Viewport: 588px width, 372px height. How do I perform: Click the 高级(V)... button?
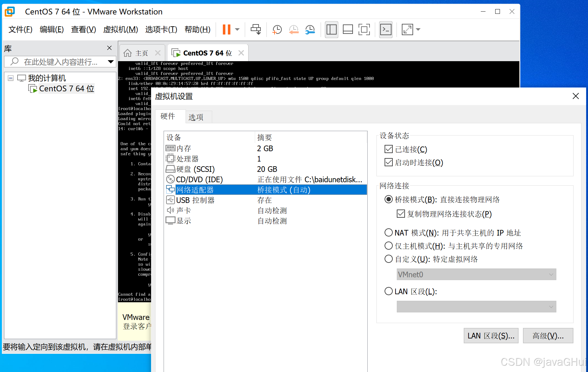coord(548,336)
